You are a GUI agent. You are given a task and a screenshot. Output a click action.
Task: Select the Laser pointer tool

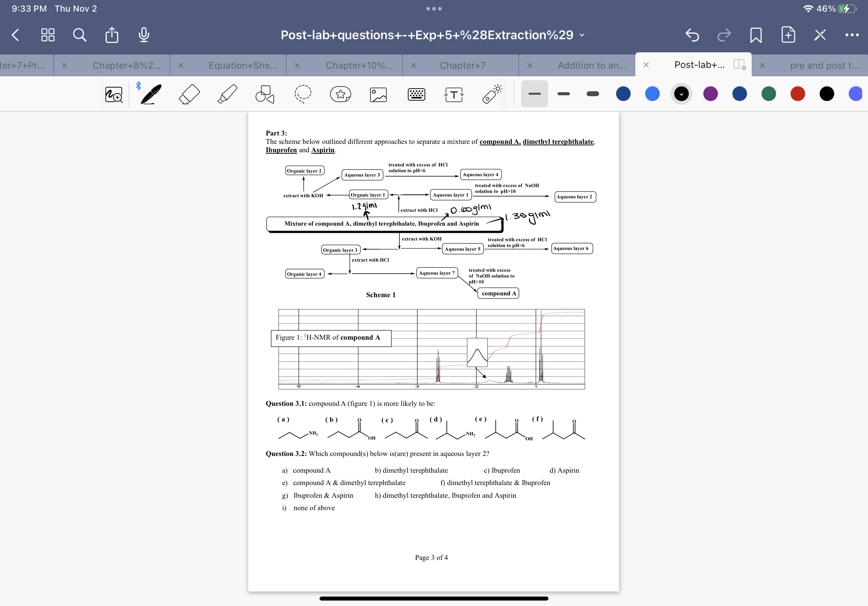click(x=492, y=94)
